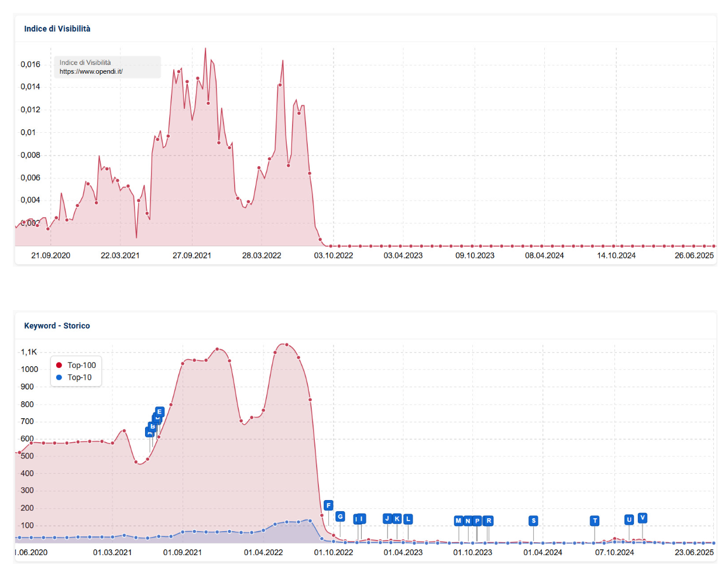Click event pin B marker
728x575 pixels.
point(153,426)
